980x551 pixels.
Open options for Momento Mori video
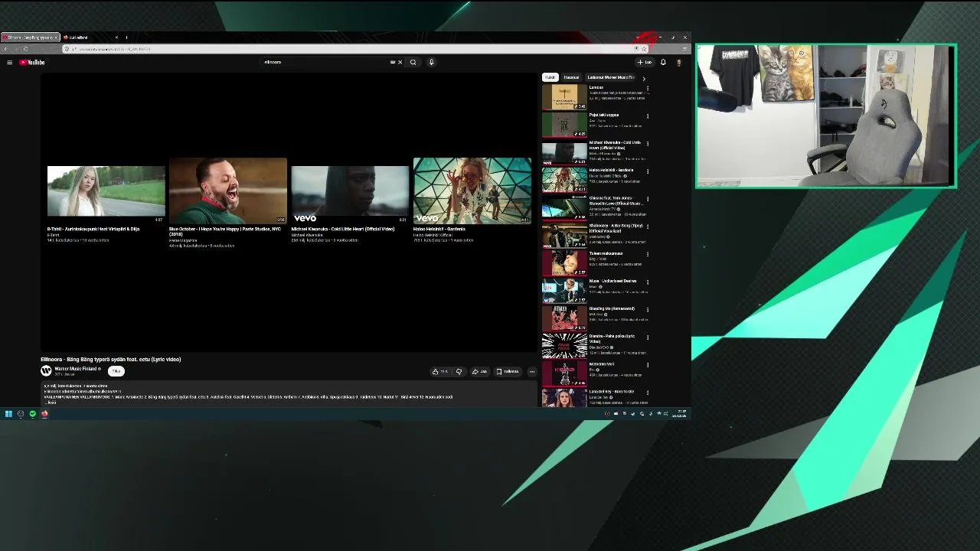648,365
